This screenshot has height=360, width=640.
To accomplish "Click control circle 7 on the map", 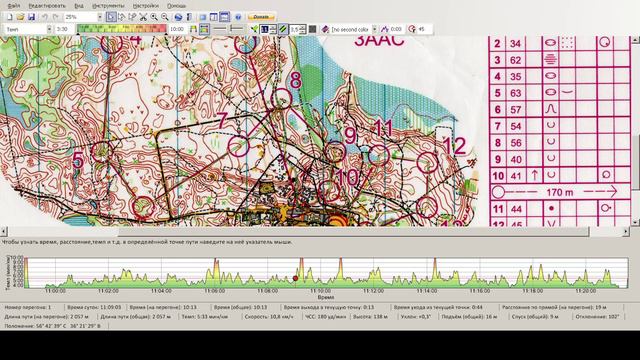I will 238,146.
